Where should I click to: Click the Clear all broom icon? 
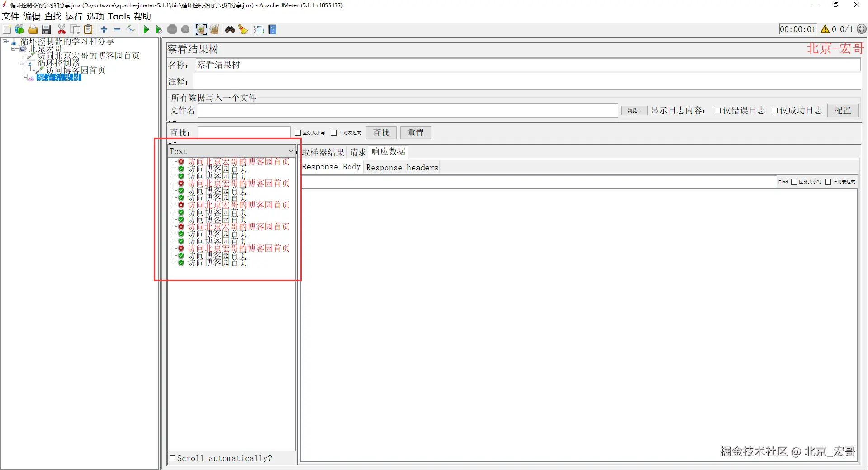tap(214, 30)
